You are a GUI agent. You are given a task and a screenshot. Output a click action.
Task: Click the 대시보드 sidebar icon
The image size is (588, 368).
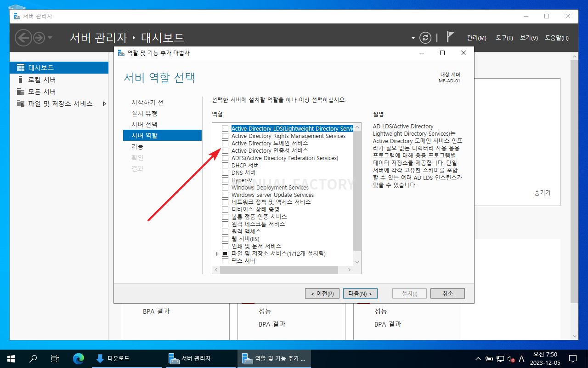click(x=20, y=68)
